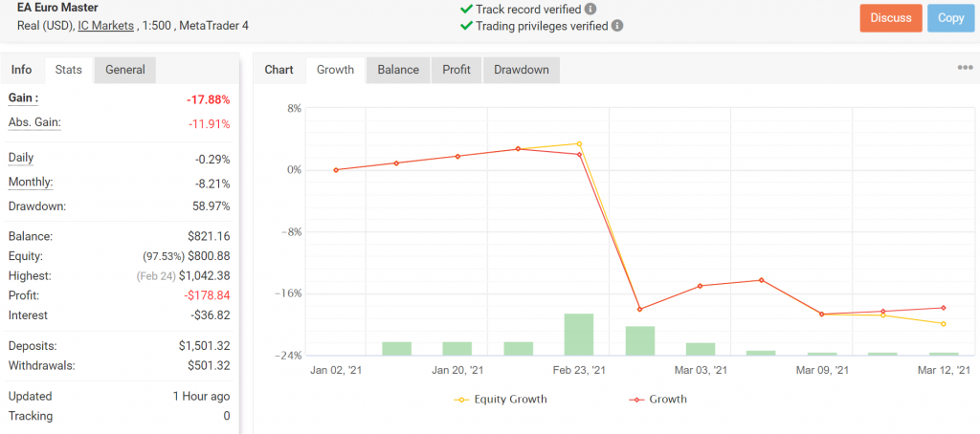Click the Growth data point at lowest drop
Screen dimensions: 980x434
(639, 309)
